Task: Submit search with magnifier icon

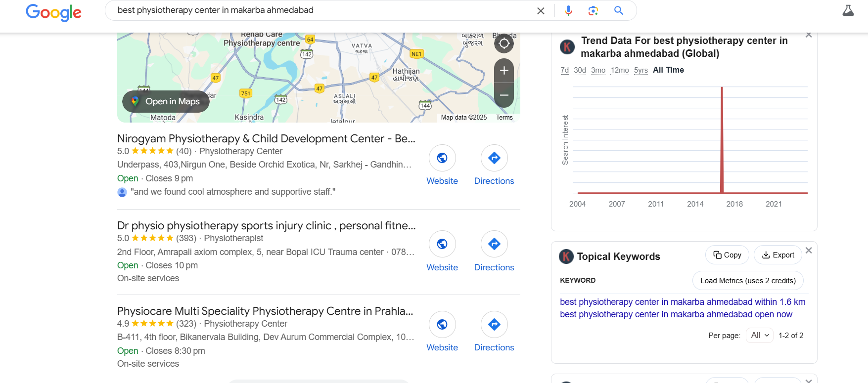Action: pyautogui.click(x=618, y=10)
